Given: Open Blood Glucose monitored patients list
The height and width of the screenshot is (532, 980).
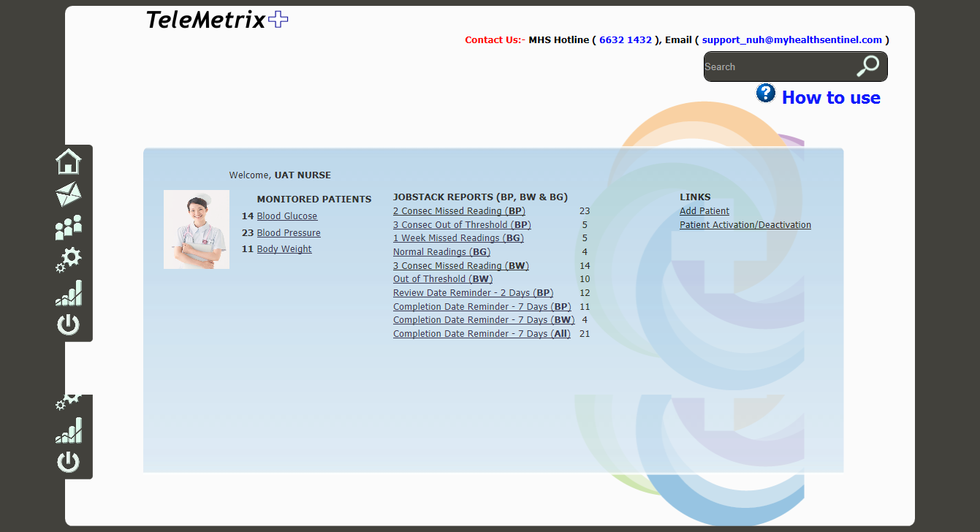Looking at the screenshot, I should point(287,216).
